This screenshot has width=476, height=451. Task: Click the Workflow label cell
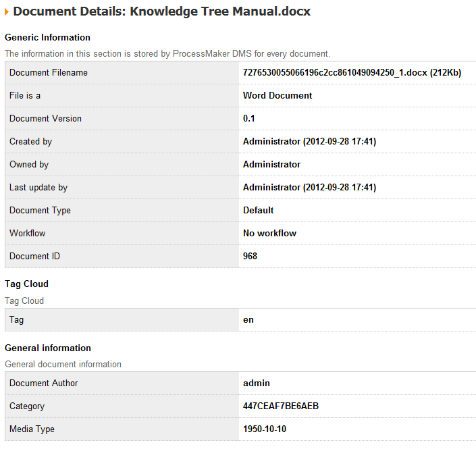point(28,233)
